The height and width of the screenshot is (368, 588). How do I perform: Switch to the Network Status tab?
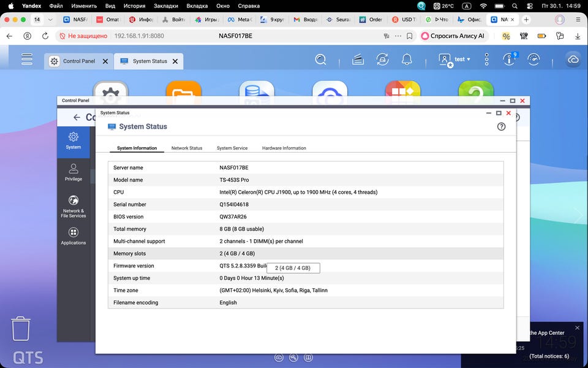187,148
